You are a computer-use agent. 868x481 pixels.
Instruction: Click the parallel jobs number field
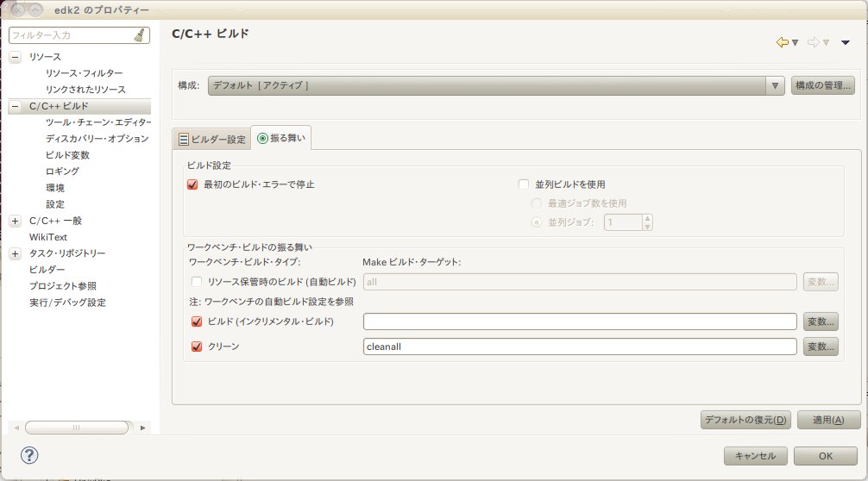[x=623, y=222]
